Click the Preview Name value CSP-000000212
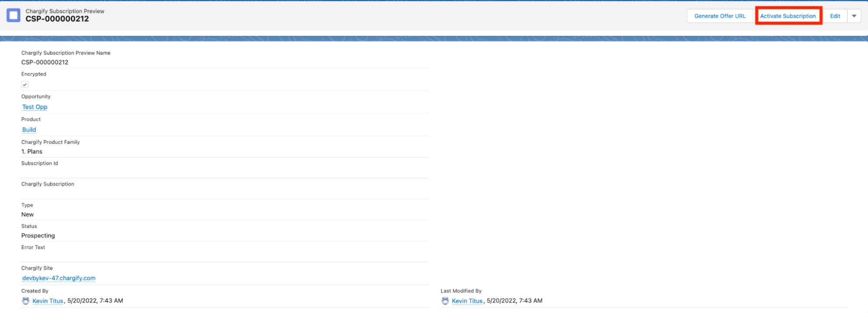Screen dimensions: 868x313 [x=45, y=62]
